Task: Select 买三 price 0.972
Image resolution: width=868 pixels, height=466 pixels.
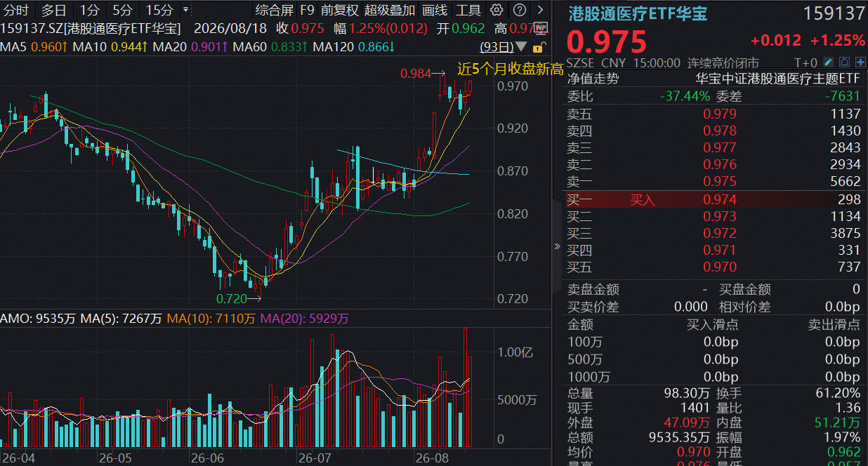Action: (720, 233)
